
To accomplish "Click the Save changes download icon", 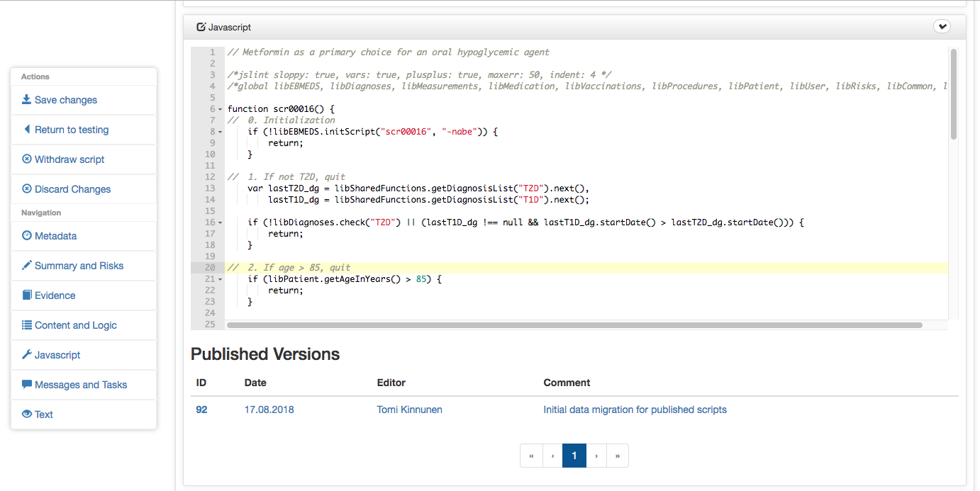I will tap(27, 100).
